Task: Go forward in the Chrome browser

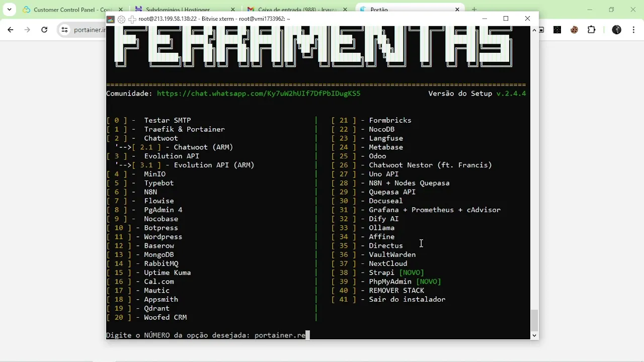Action: [27, 30]
